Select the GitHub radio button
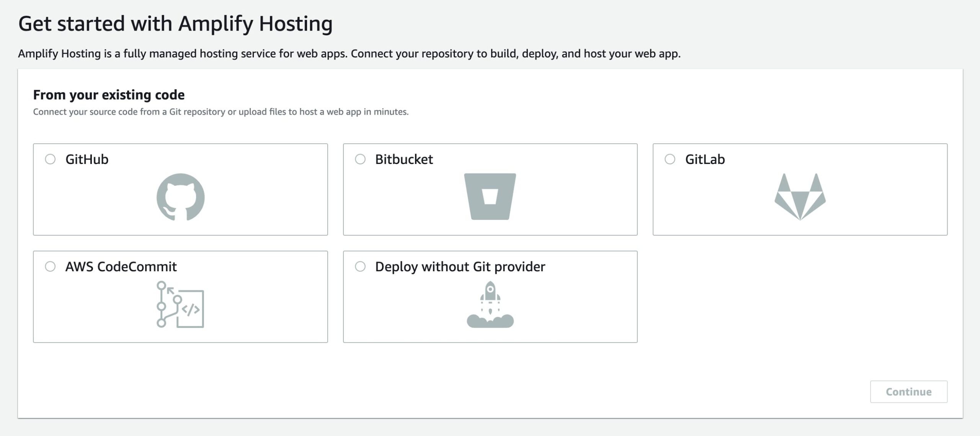The image size is (980, 436). (50, 159)
